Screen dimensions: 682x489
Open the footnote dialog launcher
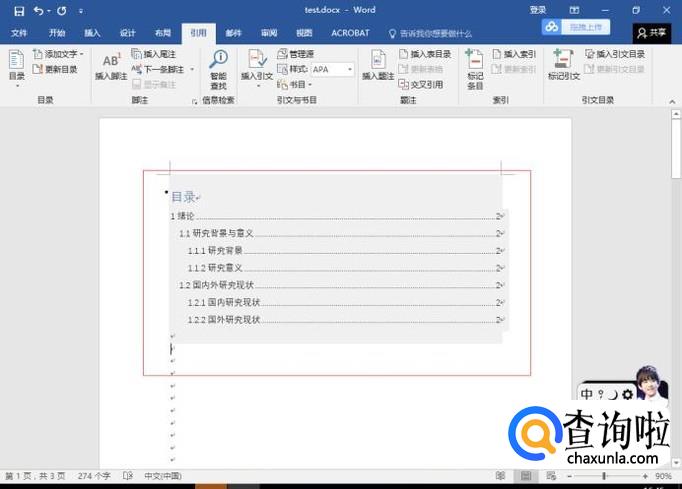pyautogui.click(x=194, y=101)
